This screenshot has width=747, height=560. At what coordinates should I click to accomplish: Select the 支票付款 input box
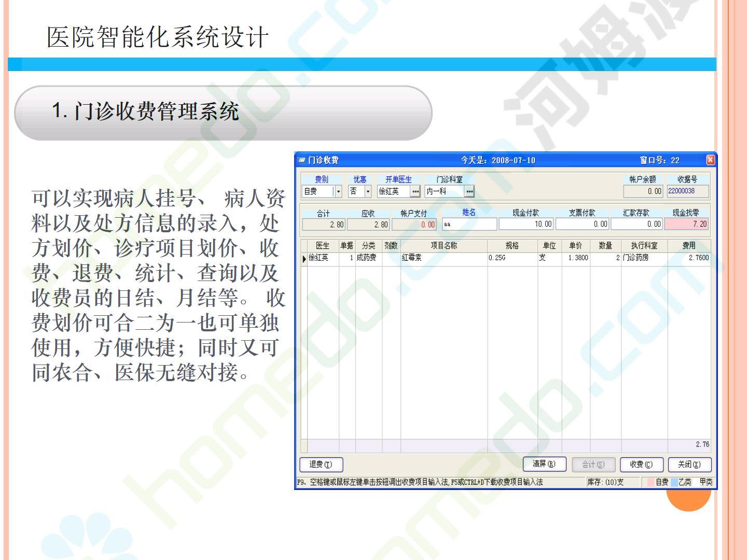coord(582,224)
